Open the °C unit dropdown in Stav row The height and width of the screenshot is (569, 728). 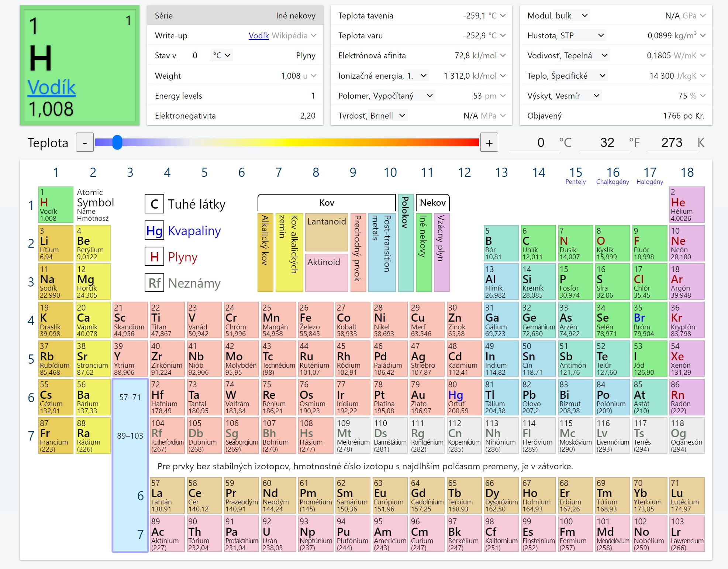[x=222, y=55]
